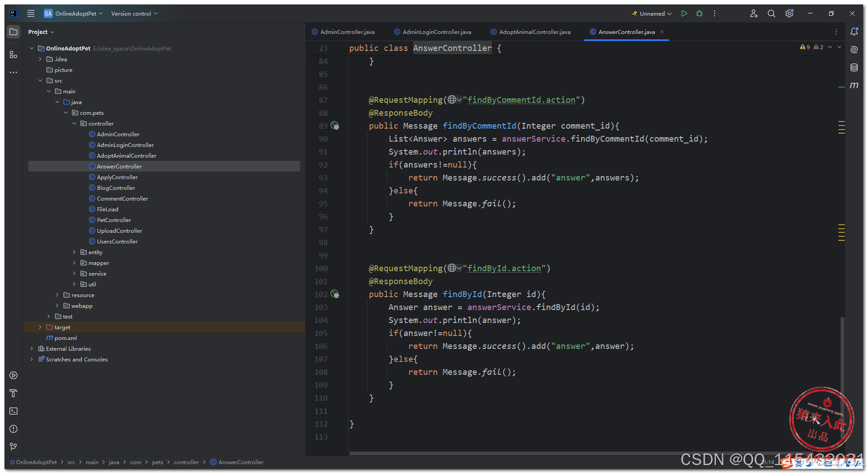Open Database tool window icon

[854, 67]
